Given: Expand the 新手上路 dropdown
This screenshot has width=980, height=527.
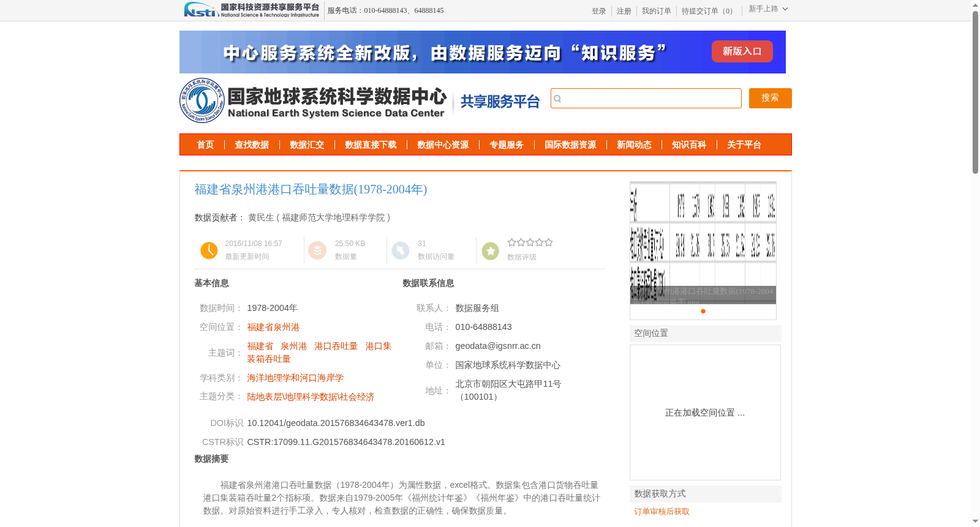Looking at the screenshot, I should pos(768,9).
